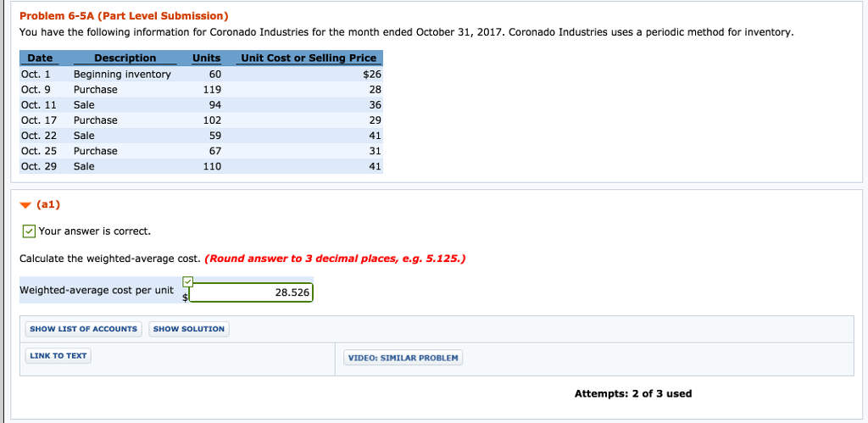Click the Date column header
868x423 pixels.
40,58
